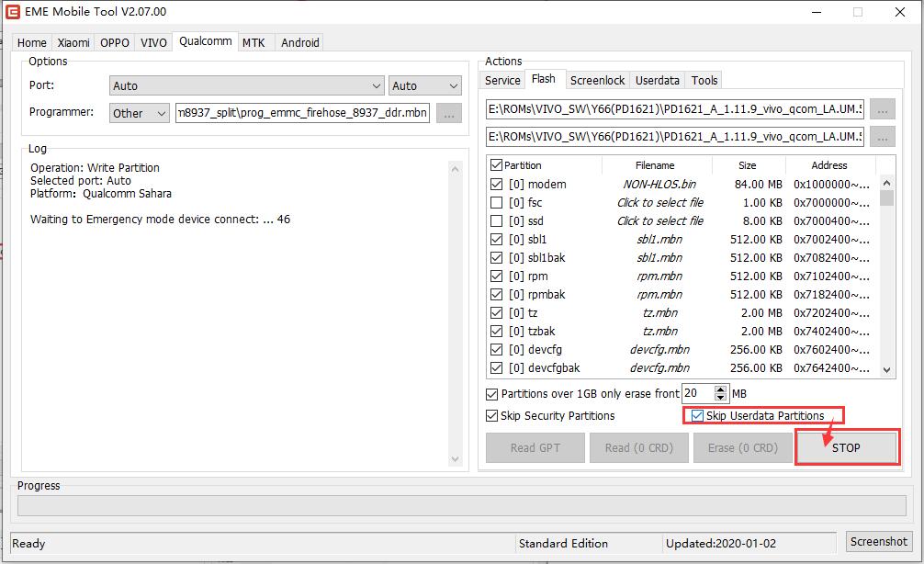Open the second Auto port speed dropdown
The height and width of the screenshot is (564, 924).
pyautogui.click(x=425, y=85)
